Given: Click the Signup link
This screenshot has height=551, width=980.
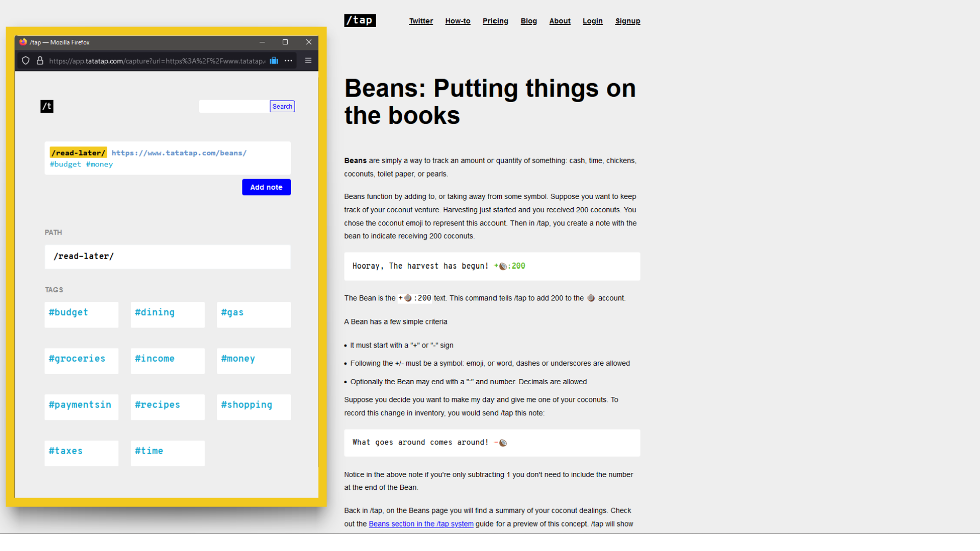Looking at the screenshot, I should pos(628,21).
